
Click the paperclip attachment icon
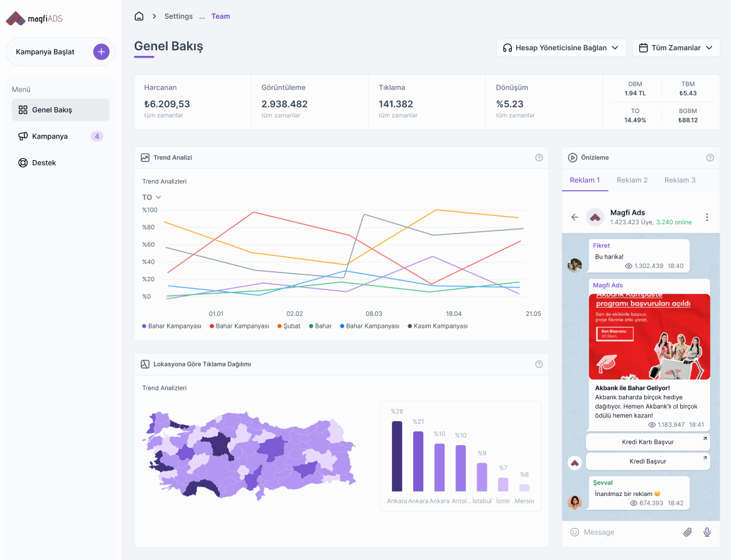(x=688, y=532)
